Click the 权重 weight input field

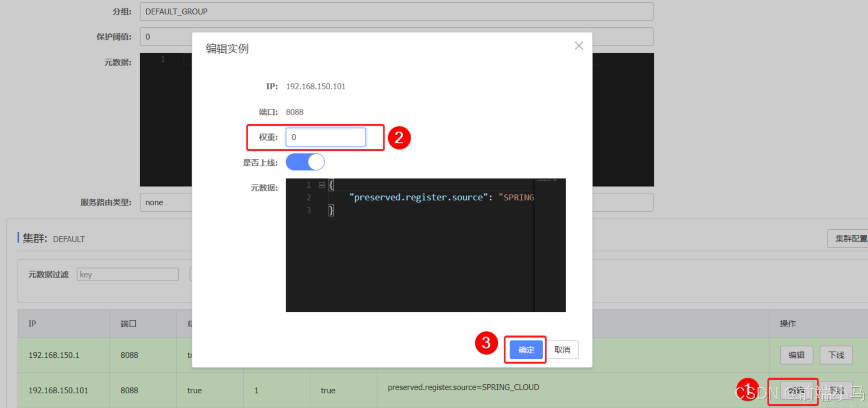tap(325, 137)
